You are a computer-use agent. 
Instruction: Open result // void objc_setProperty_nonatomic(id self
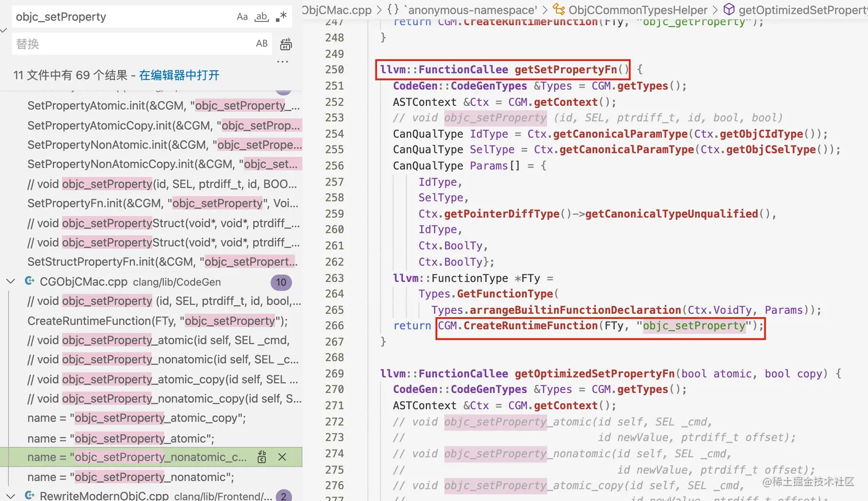pyautogui.click(x=163, y=360)
